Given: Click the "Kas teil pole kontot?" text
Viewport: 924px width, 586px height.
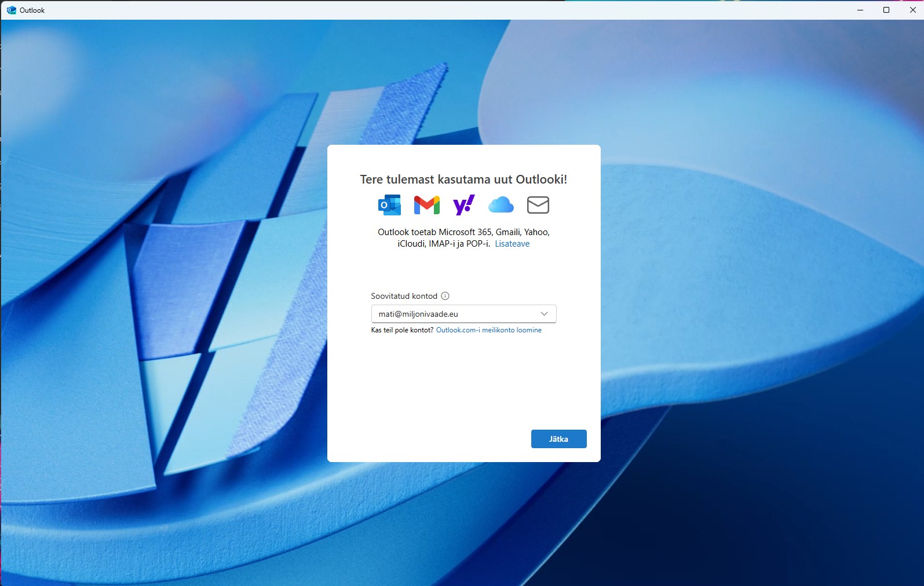Looking at the screenshot, I should [402, 330].
